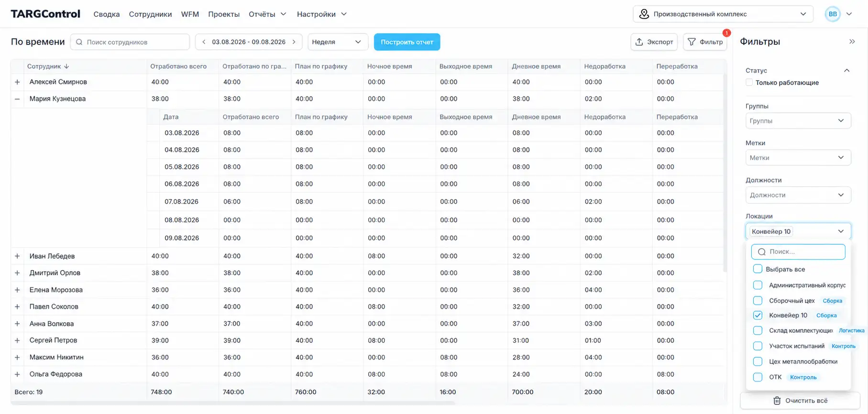Expand row for Павел Соколов

coord(17,306)
